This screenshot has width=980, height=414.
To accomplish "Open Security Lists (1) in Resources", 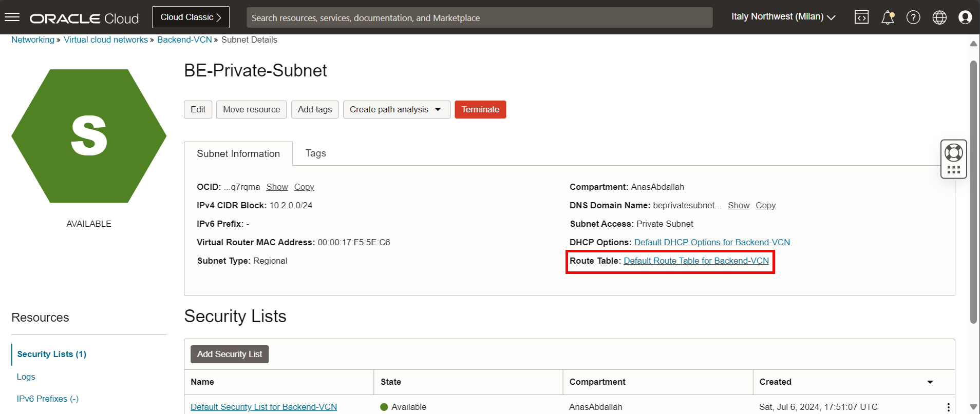I will tap(51, 354).
